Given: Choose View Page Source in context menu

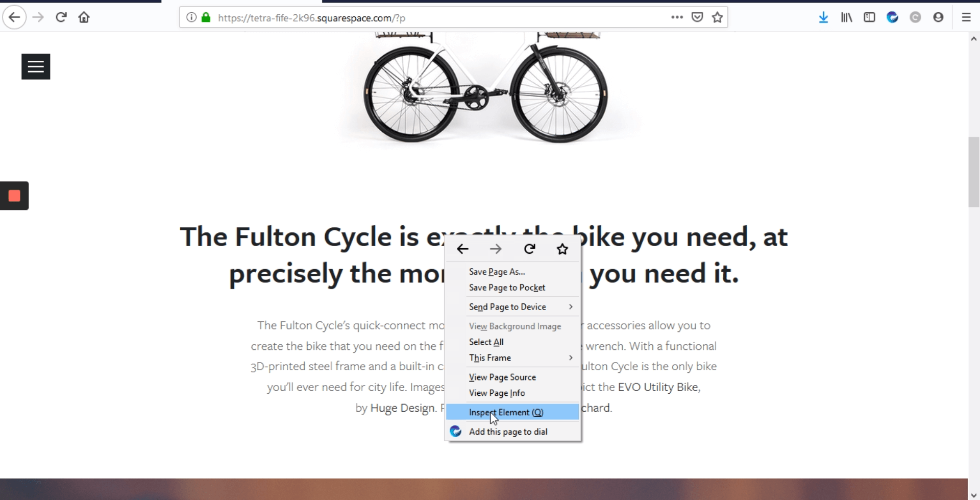Looking at the screenshot, I should tap(502, 377).
